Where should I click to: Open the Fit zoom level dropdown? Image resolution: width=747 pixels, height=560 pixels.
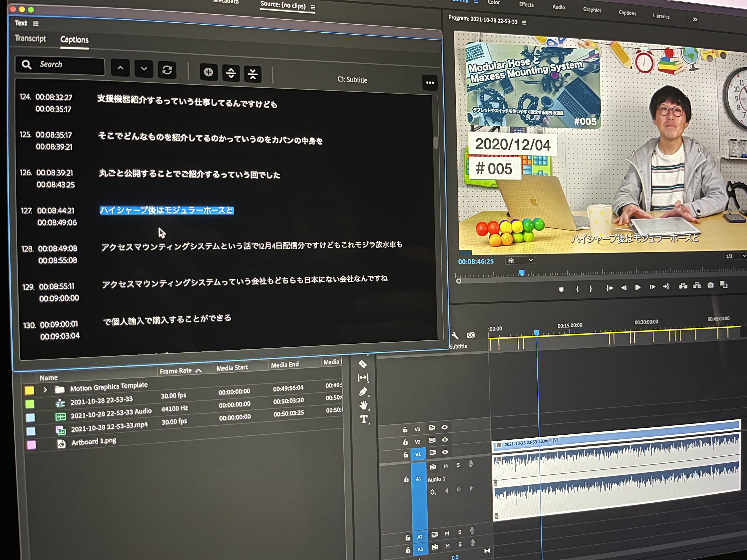point(520,260)
